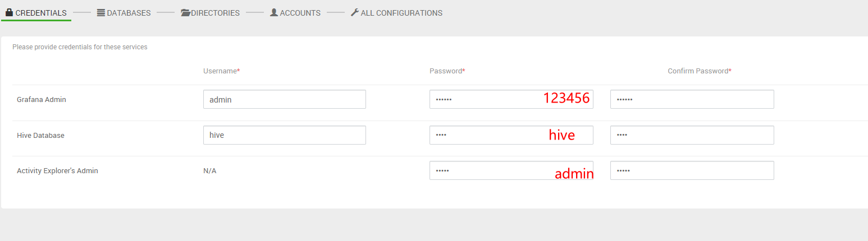Select Hive Database confirm password field
868x241 pixels.
coord(692,135)
